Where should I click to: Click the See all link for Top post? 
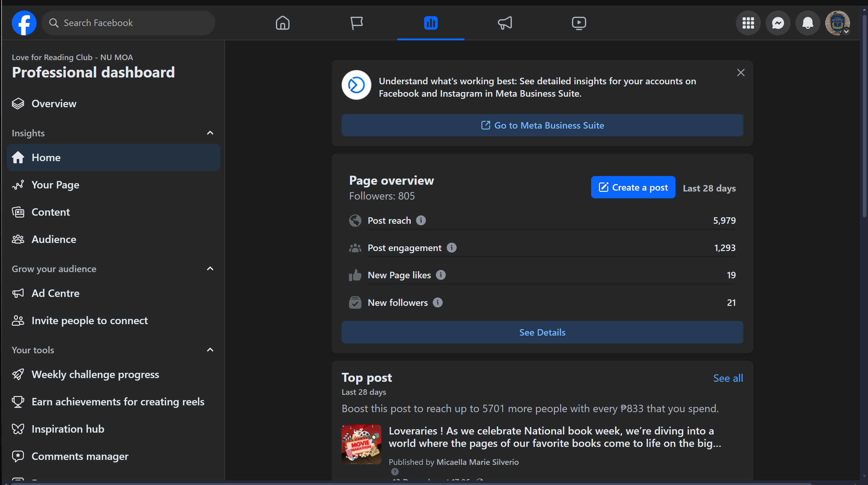coord(728,378)
